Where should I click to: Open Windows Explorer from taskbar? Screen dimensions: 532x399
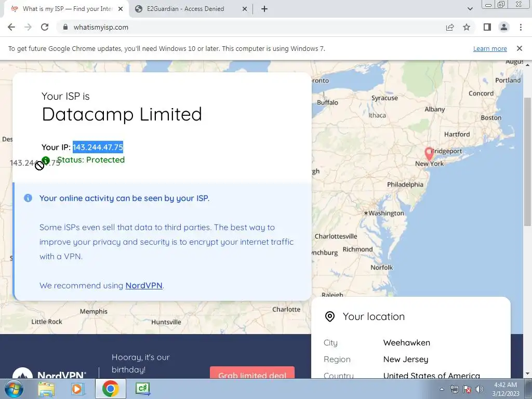46,389
